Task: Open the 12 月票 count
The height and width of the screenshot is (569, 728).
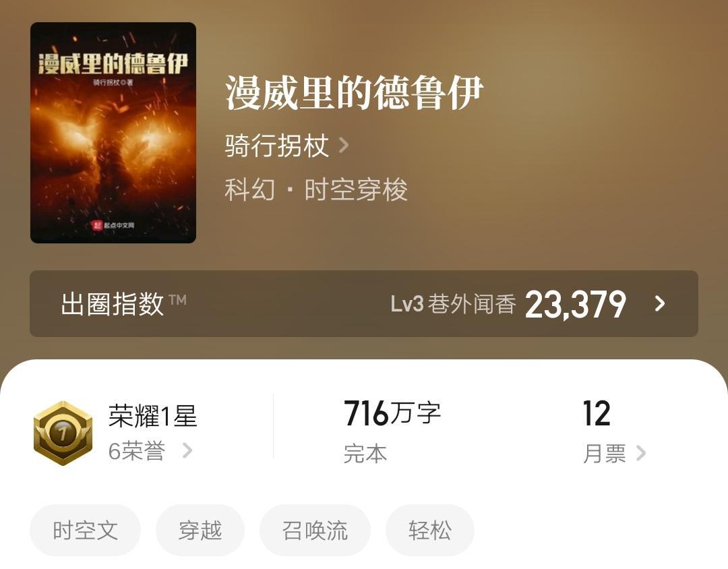Action: [597, 413]
